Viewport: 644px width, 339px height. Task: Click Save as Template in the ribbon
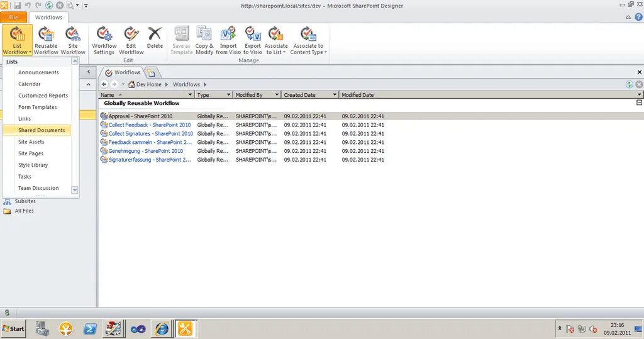(182, 40)
